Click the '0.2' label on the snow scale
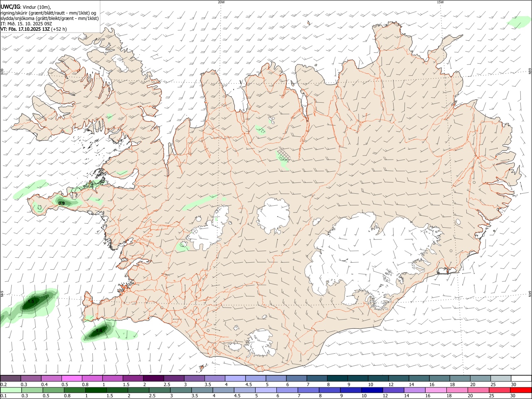The width and height of the screenshot is (532, 399). pyautogui.click(x=3, y=384)
